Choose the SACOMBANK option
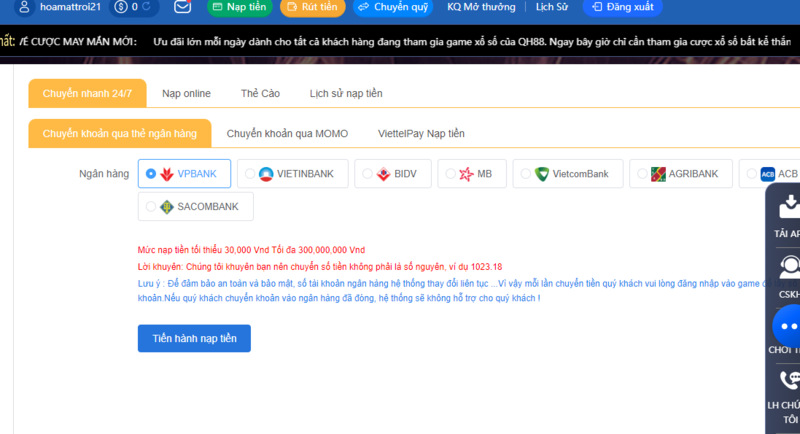 [151, 207]
